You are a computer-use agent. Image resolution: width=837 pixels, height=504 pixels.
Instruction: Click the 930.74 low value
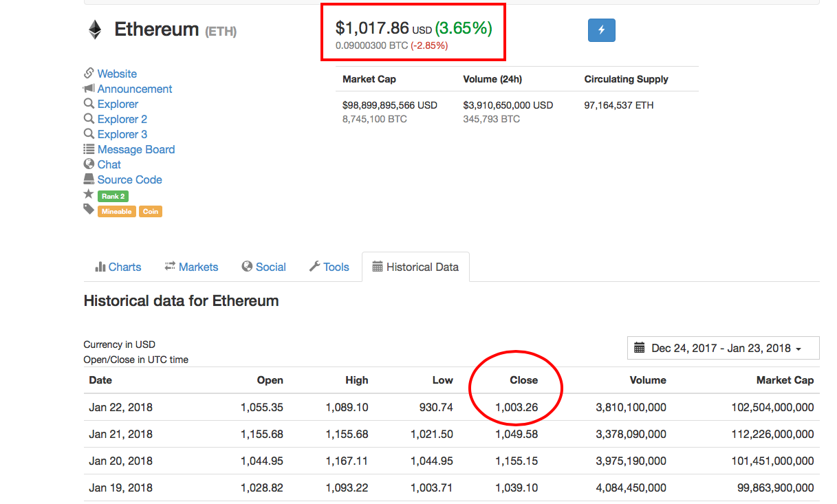pos(436,407)
